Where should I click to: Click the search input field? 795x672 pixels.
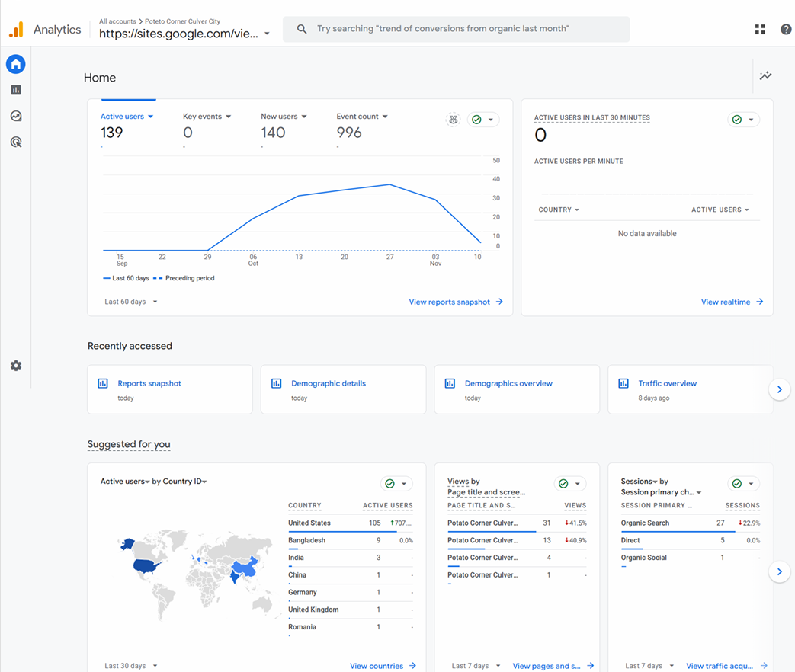click(456, 29)
